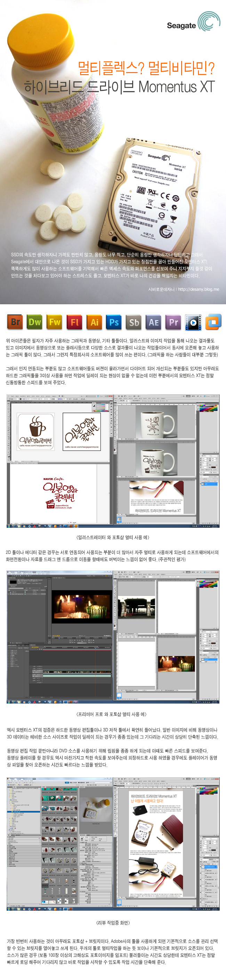The width and height of the screenshot is (226, 980).
Task: Click the After Effects (AE) icon
Action: 153,322
